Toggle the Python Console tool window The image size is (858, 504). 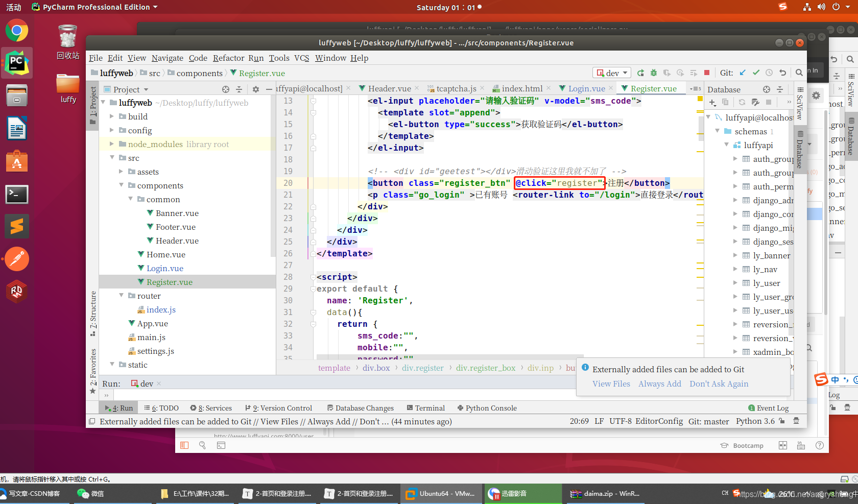[487, 408]
